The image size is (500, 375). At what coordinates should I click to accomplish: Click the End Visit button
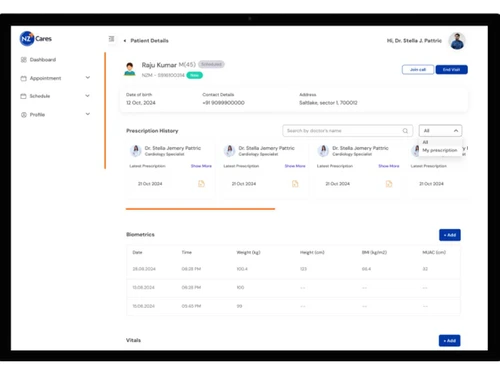451,70
